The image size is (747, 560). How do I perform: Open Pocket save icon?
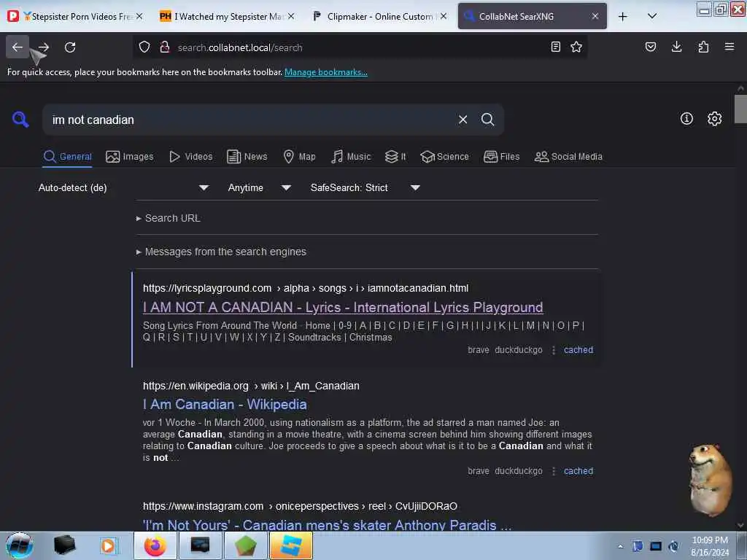[651, 47]
